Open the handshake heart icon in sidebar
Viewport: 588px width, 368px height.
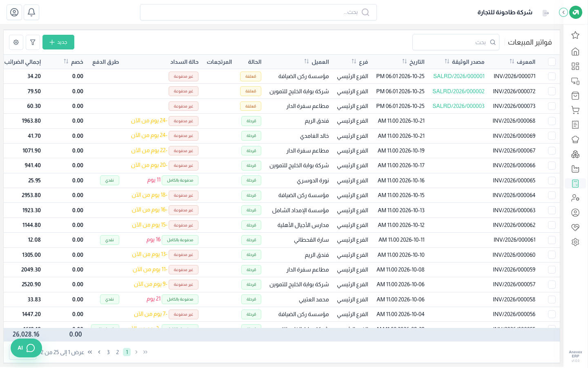(575, 227)
